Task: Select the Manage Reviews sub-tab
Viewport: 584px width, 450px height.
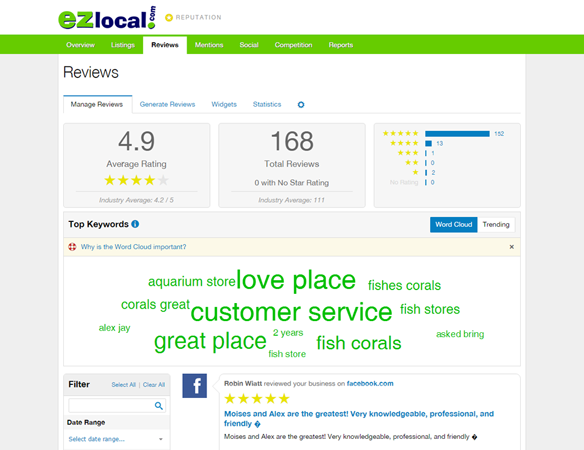Action: 97,104
